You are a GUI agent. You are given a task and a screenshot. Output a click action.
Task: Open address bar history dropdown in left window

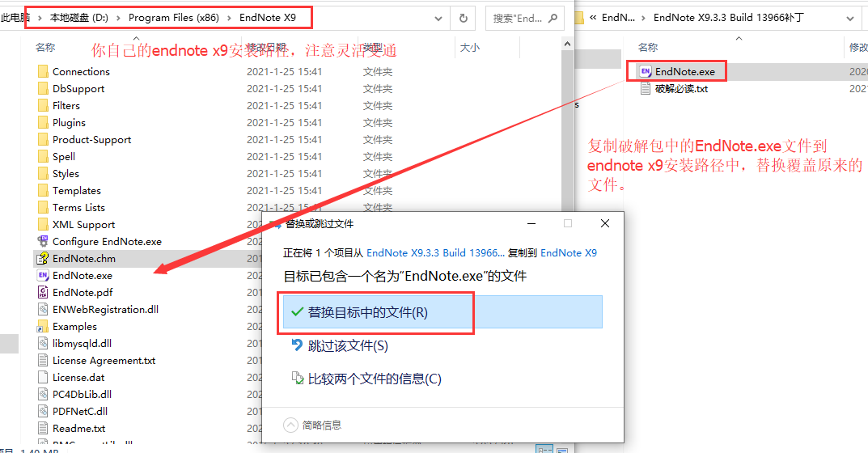[438, 19]
